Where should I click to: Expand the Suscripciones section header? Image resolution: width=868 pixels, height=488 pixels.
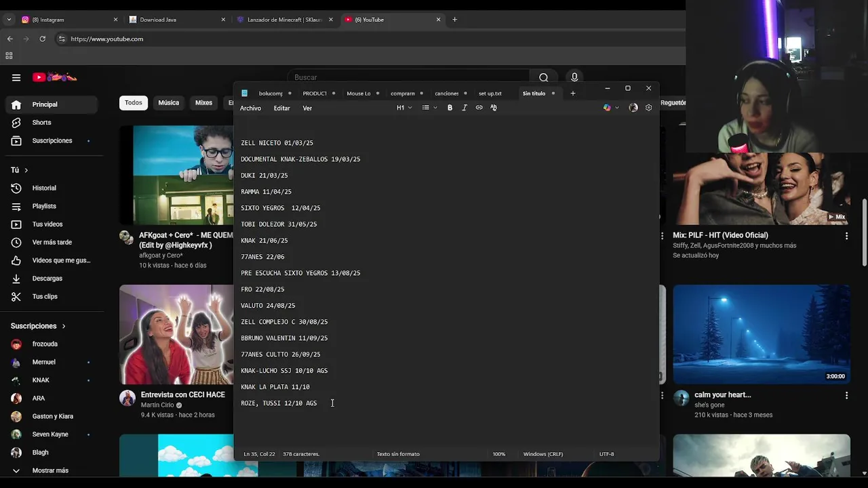tap(38, 326)
